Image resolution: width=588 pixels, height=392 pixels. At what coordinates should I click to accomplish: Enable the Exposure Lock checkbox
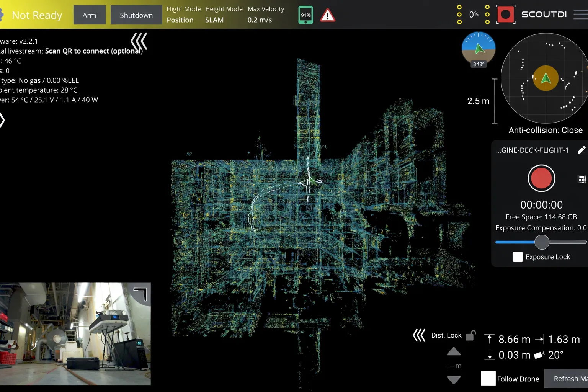518,257
